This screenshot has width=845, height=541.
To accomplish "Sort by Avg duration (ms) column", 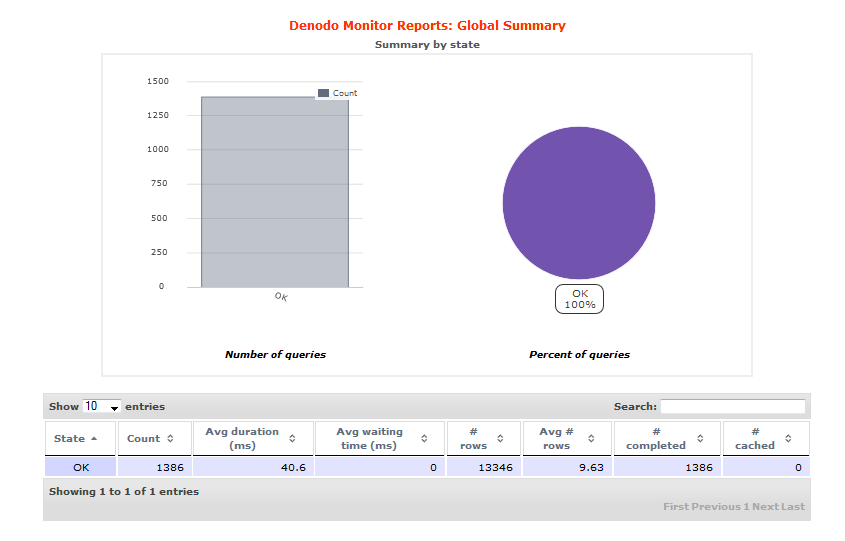I will click(x=253, y=439).
